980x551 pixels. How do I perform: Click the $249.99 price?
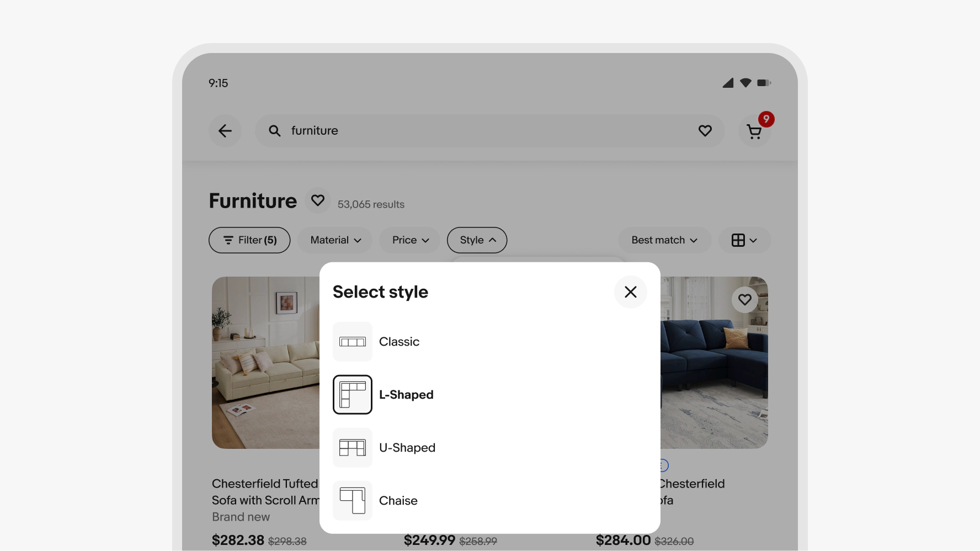429,540
